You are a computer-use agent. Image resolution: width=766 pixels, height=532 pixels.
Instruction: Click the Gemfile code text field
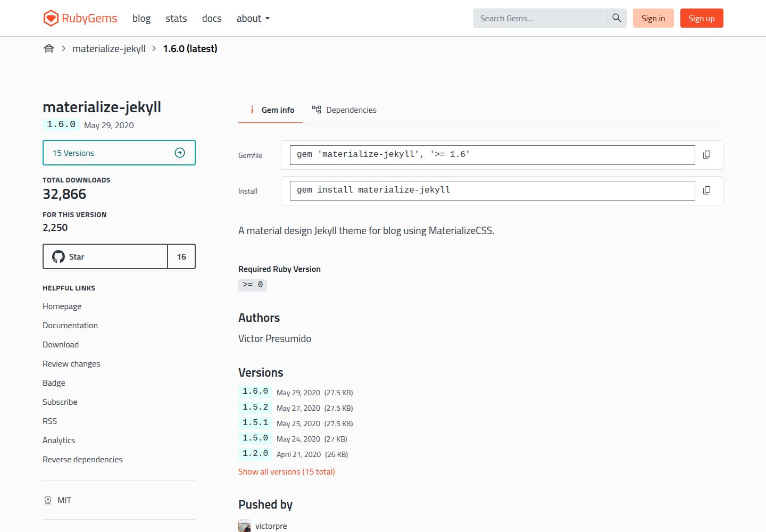(x=493, y=155)
